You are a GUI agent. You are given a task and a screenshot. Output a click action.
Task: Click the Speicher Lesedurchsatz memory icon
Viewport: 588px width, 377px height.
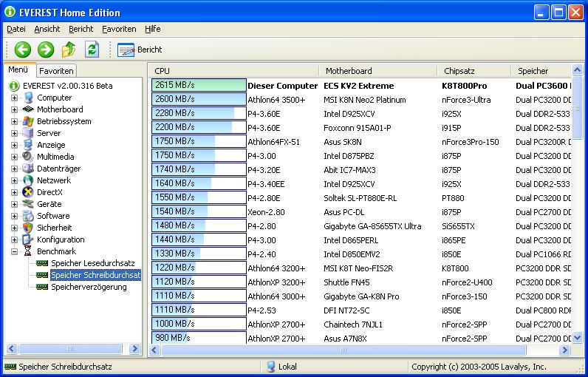tap(42, 263)
